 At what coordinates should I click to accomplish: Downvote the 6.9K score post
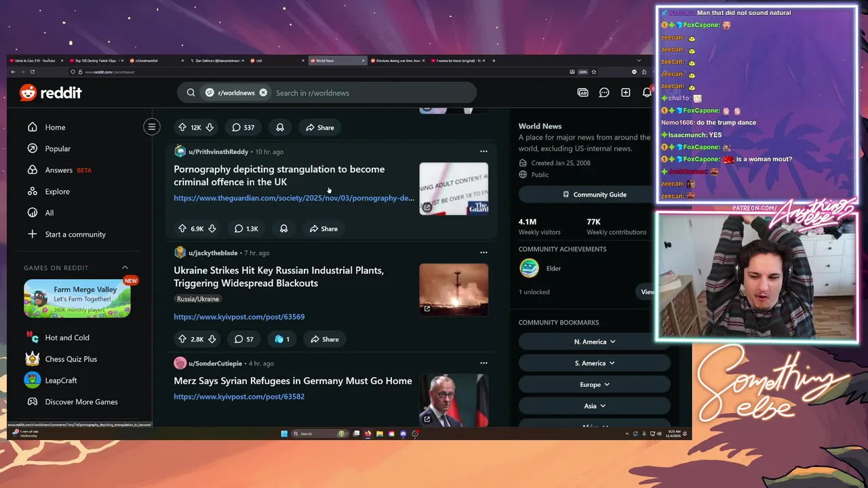(212, 228)
